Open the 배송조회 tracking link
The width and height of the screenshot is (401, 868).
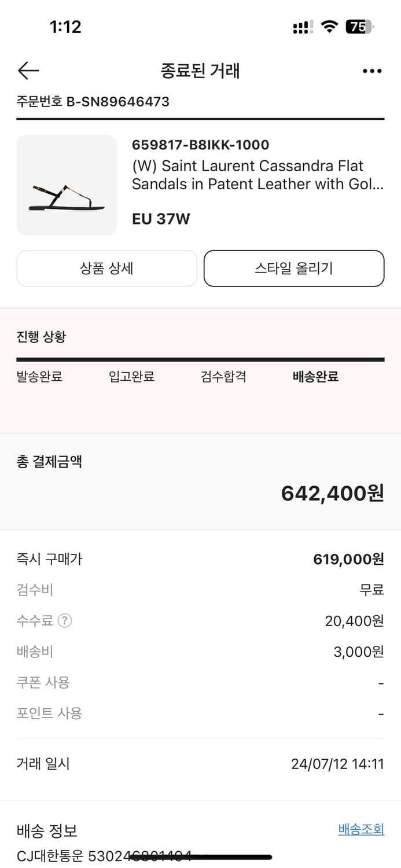pos(361,829)
